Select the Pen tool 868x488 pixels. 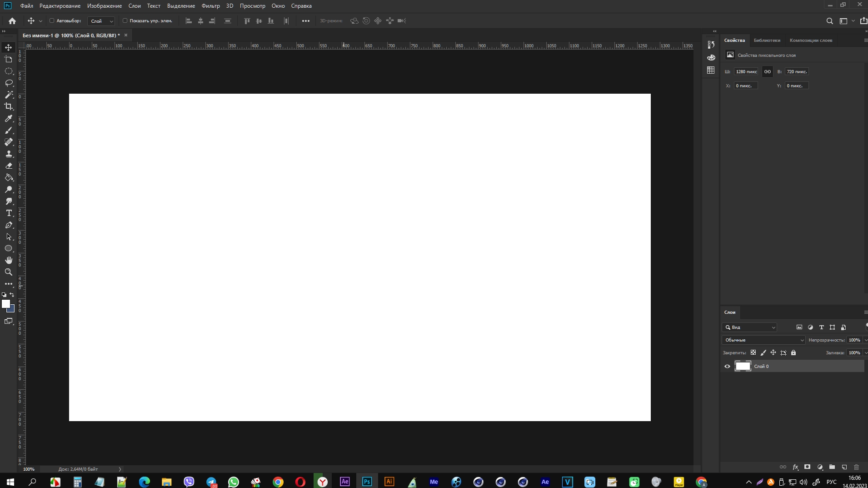(9, 225)
